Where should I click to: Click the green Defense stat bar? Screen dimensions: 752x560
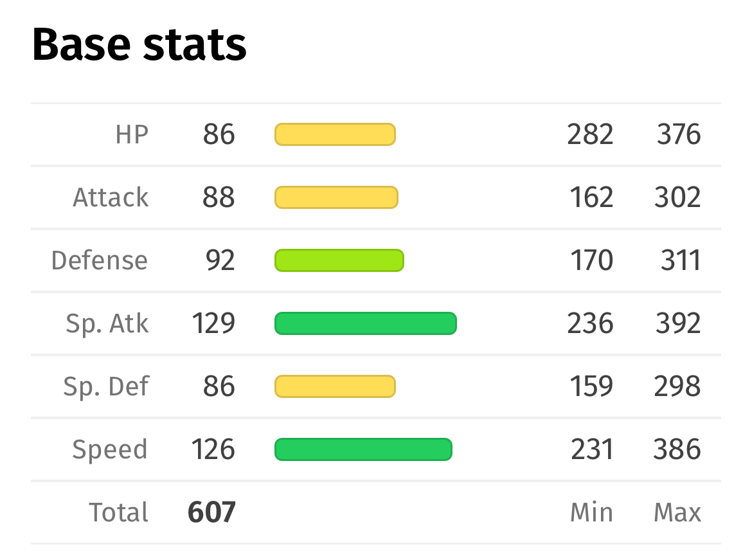coord(339,260)
